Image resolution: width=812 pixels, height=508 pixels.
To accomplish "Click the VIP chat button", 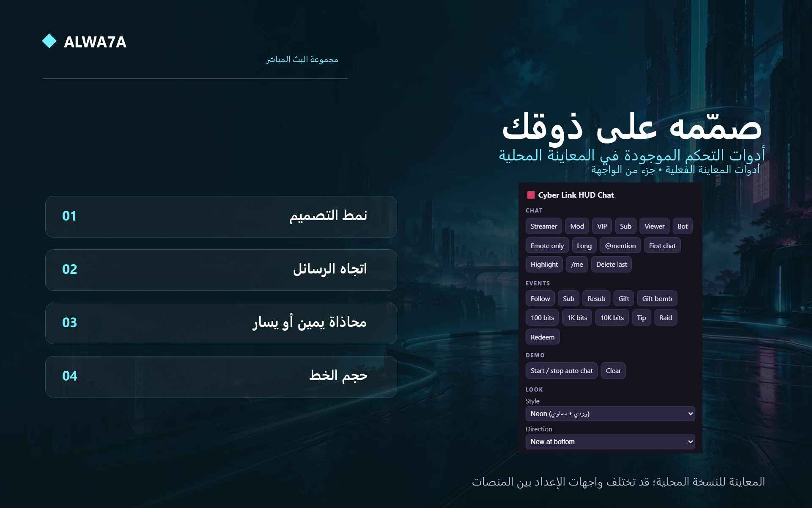I will pos(602,226).
